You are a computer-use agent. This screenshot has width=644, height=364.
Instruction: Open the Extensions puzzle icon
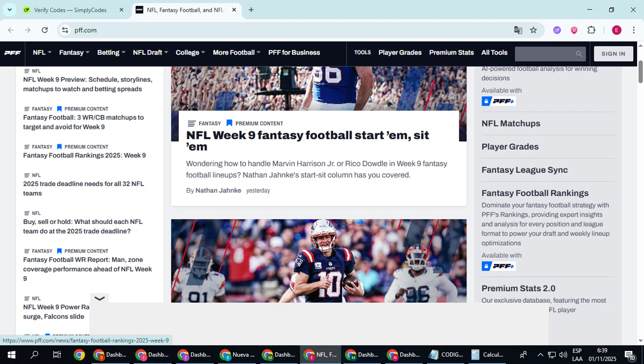tap(591, 30)
